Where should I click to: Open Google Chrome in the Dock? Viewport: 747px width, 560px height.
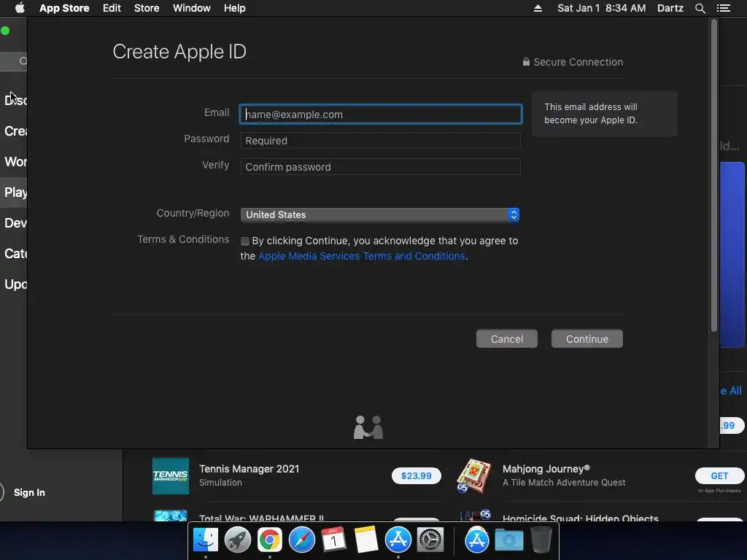tap(270, 540)
